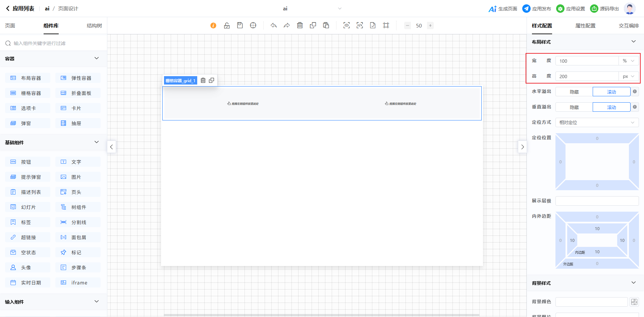Click the code view icon in toolbar
The width and height of the screenshot is (644, 317).
(360, 25)
